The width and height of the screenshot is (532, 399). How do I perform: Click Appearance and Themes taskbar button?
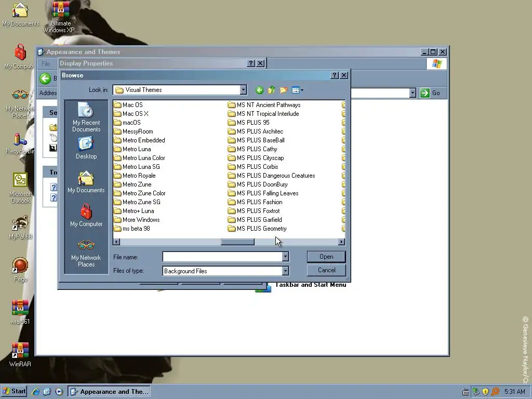[109, 391]
